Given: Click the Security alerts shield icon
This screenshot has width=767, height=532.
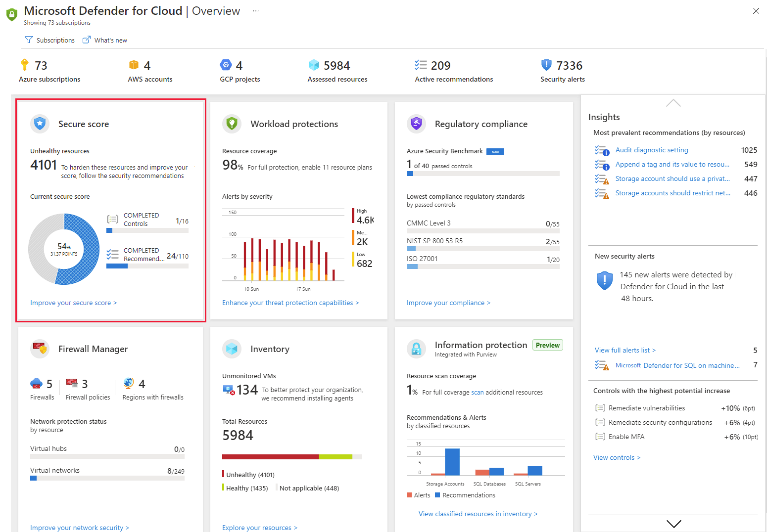Looking at the screenshot, I should (x=546, y=65).
